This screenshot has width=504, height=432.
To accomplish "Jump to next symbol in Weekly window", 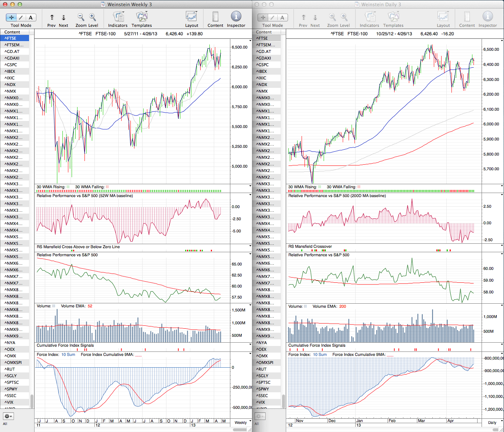I will (x=63, y=17).
